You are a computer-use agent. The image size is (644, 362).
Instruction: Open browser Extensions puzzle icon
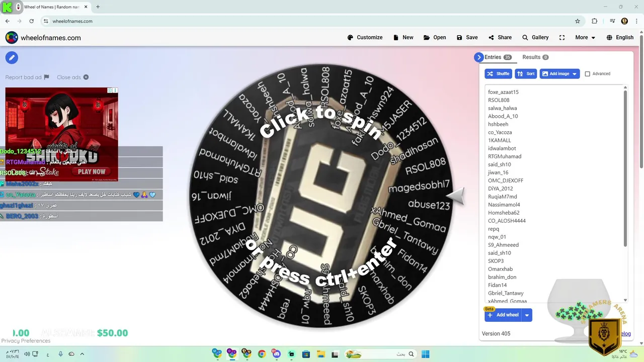click(594, 21)
